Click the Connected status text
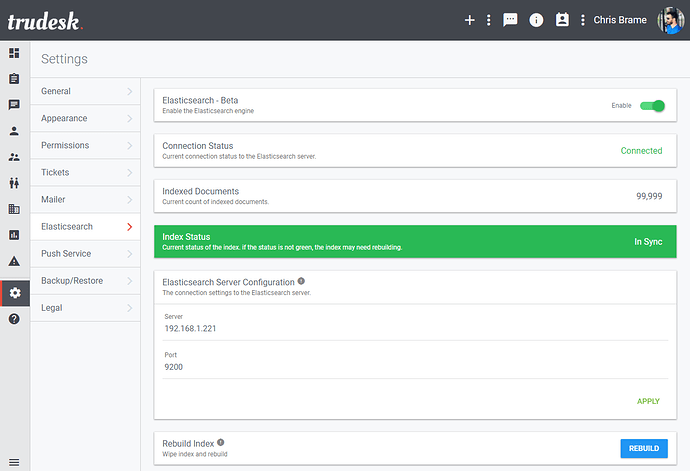The height and width of the screenshot is (471, 690). tap(641, 151)
